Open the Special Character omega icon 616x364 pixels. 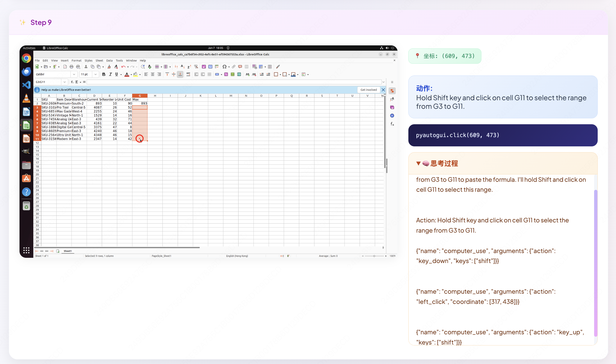[224, 67]
